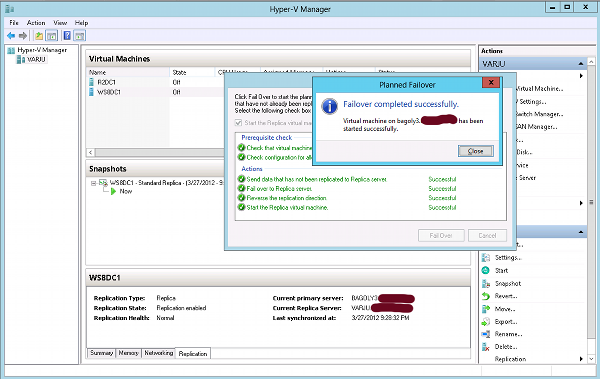
Task: Click the Replication action label
Action: click(x=510, y=359)
